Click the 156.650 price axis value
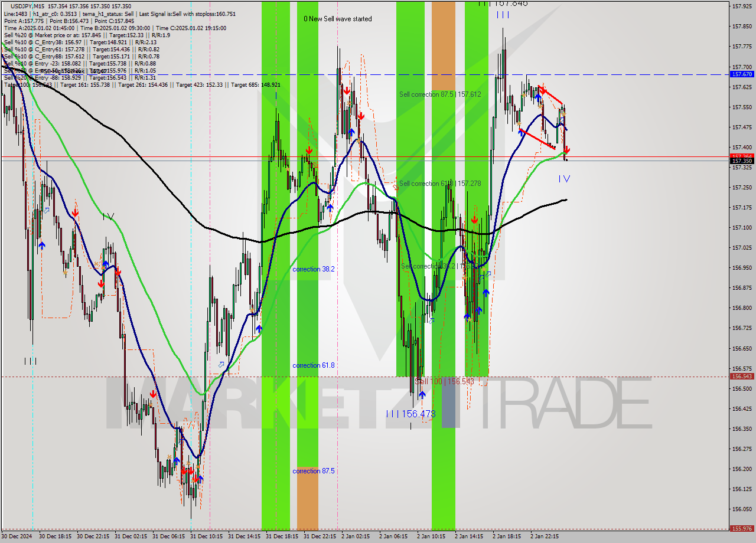This screenshot has width=756, height=543. (742, 348)
